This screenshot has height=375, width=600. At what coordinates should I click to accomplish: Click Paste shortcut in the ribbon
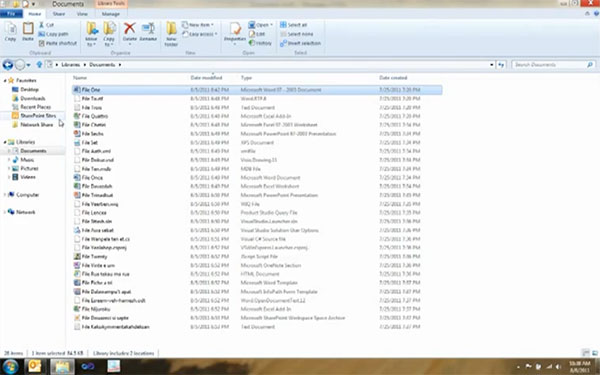pyautogui.click(x=58, y=43)
